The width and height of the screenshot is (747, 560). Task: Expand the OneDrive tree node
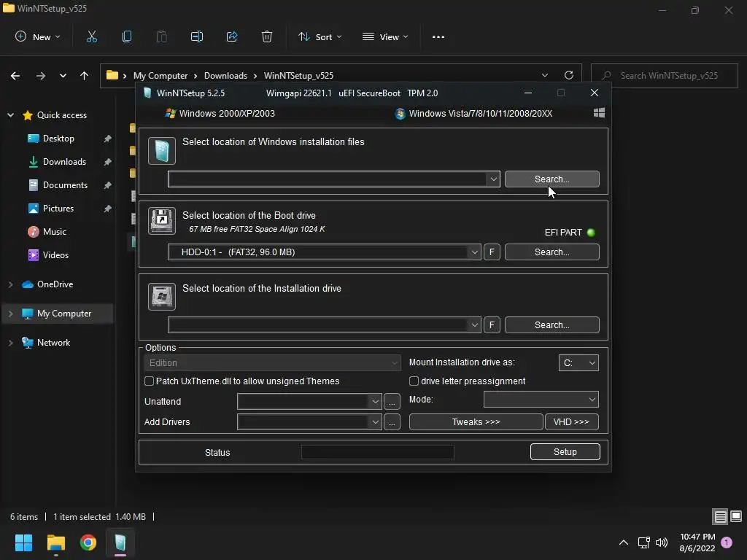coord(10,284)
